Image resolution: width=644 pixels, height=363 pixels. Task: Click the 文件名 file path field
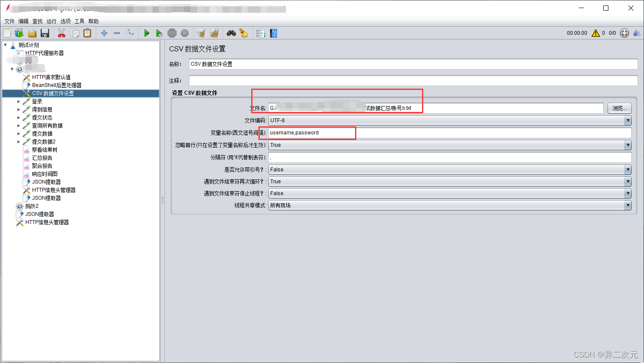tap(436, 108)
